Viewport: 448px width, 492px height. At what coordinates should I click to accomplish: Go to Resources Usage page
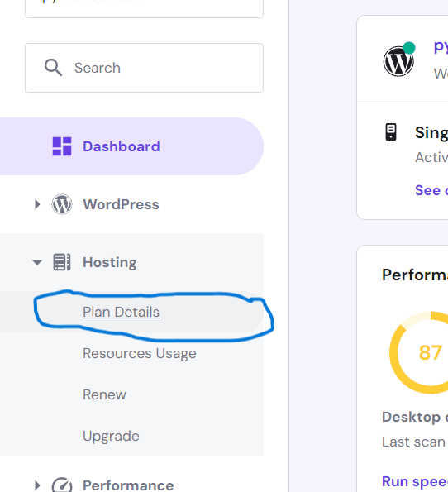tap(140, 353)
